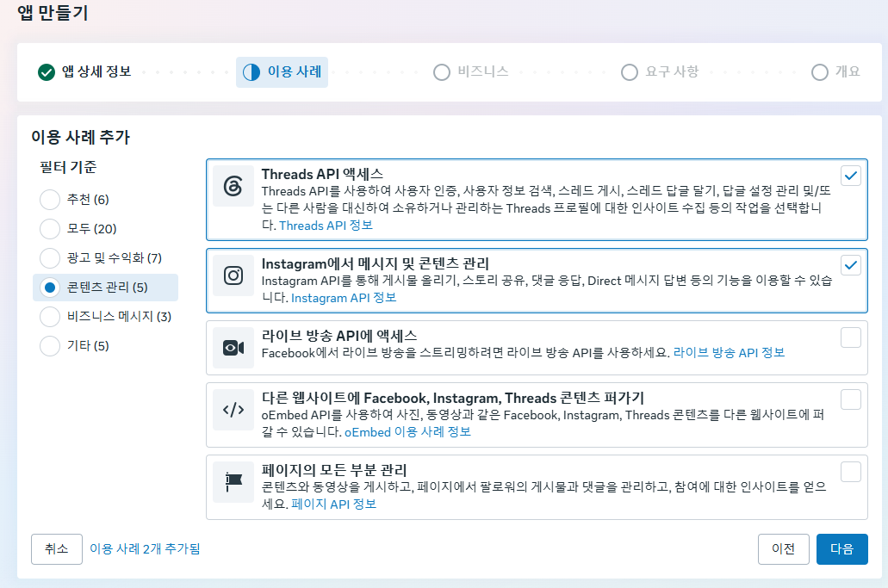Screen dimensions: 888x588
Task: Click the empty circle beside 요구 사항
Action: coord(630,72)
